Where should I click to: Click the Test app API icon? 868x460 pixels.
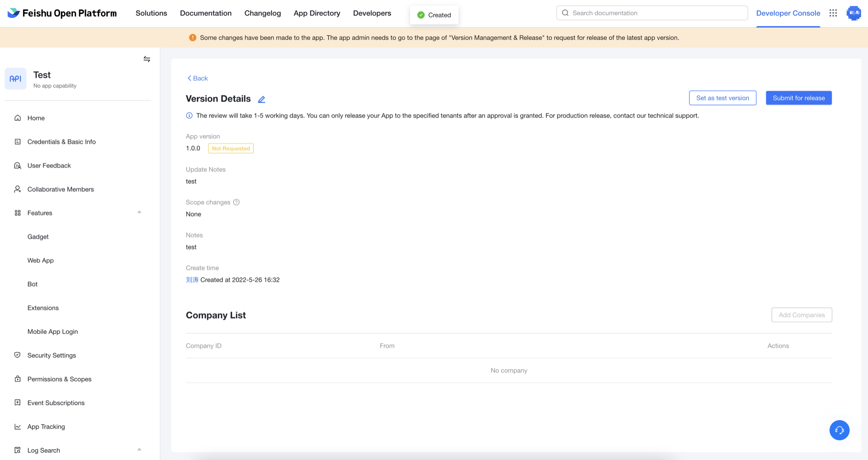(x=15, y=79)
